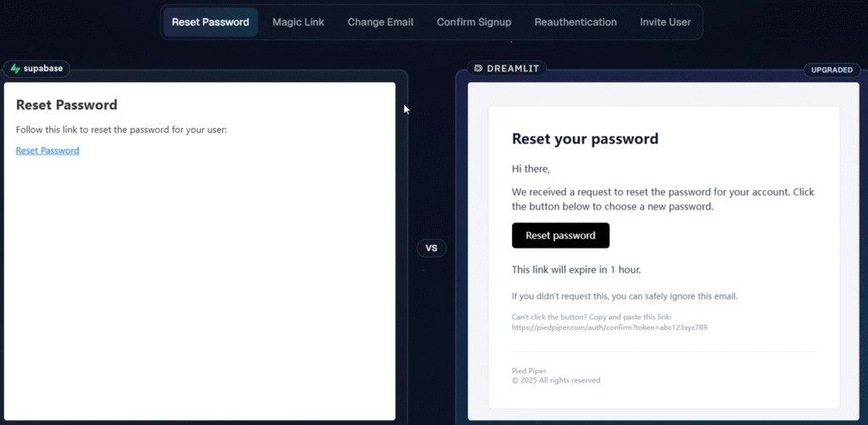Switch to the Magic Link tab
This screenshot has height=425, width=868.
point(298,22)
